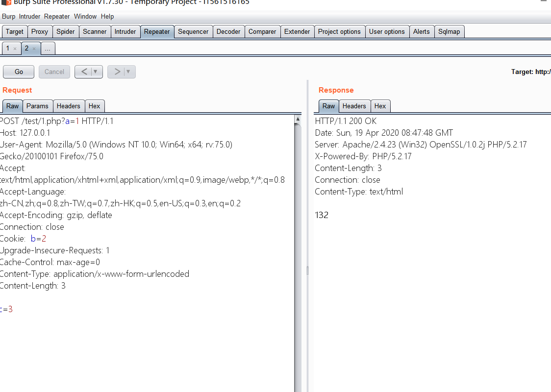The height and width of the screenshot is (392, 551).
Task: Open the Repeater menu in the menu bar
Action: pos(56,17)
